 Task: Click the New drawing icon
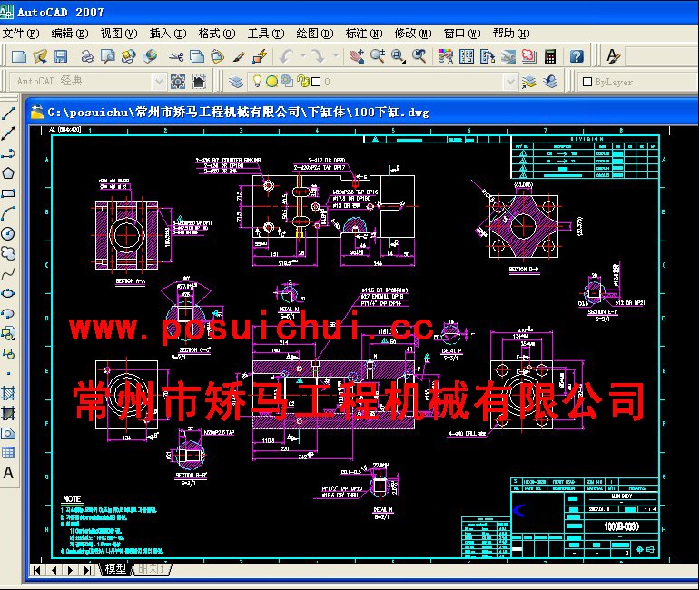click(x=19, y=56)
